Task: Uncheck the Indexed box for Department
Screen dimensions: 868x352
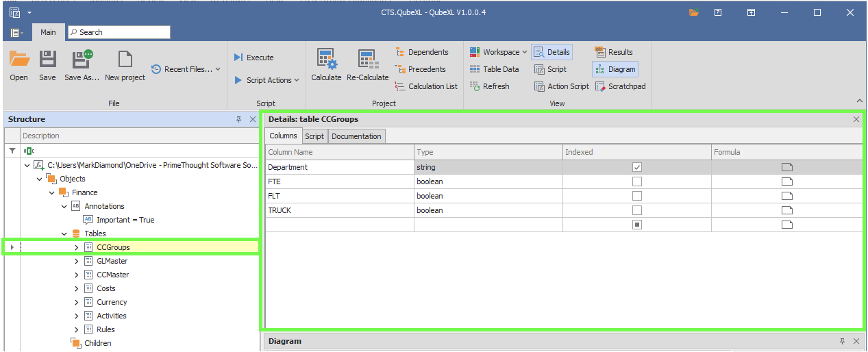Action: pyautogui.click(x=637, y=167)
